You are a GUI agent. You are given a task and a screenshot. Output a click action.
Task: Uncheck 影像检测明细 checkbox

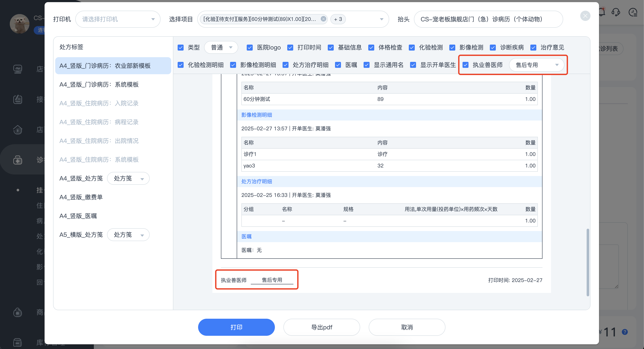(233, 65)
